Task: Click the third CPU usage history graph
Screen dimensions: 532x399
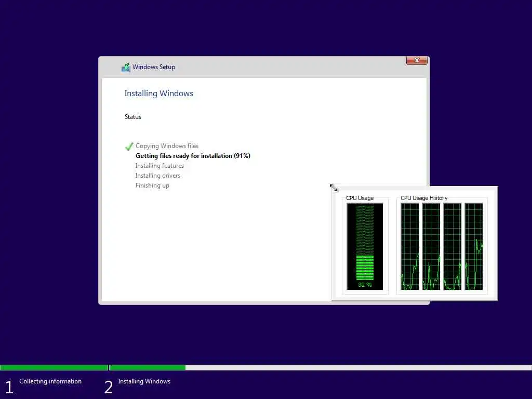Action: coord(453,247)
